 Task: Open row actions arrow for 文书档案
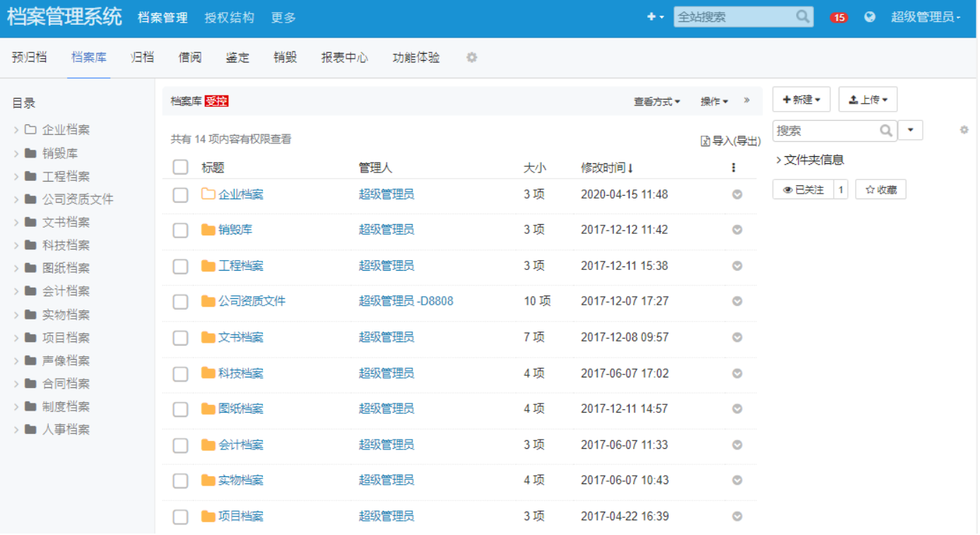tap(737, 337)
